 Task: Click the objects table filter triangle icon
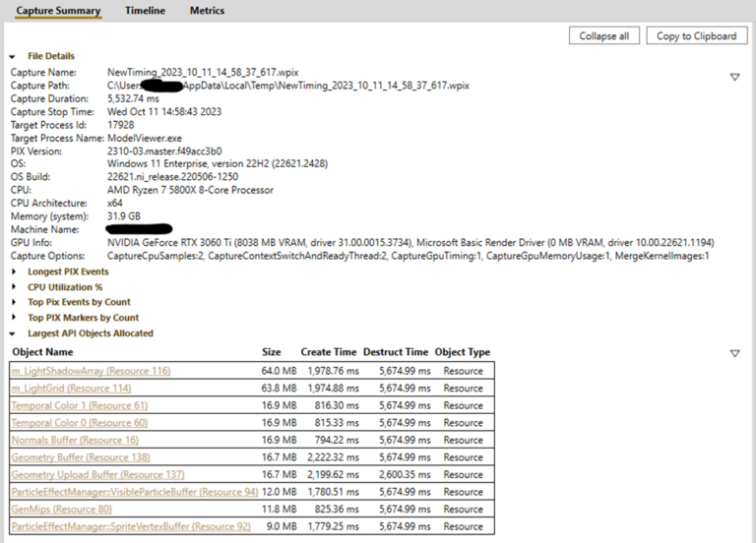[734, 353]
